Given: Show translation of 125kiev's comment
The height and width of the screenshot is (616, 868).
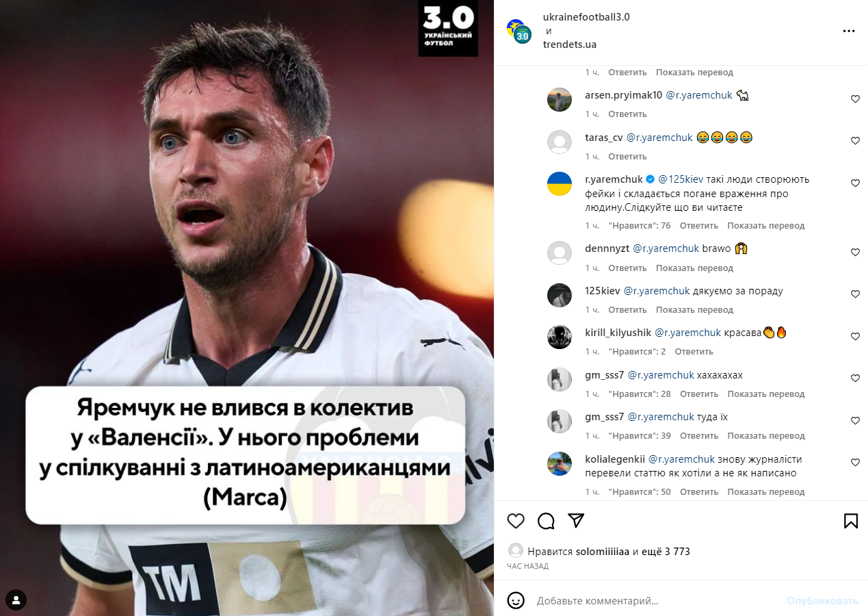Looking at the screenshot, I should coord(694,310).
